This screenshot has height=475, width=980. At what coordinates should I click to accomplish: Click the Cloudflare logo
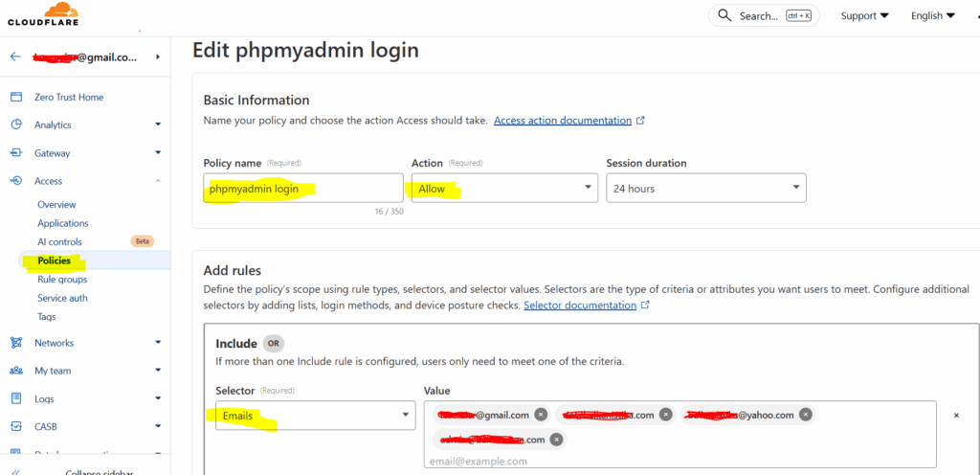point(43,14)
